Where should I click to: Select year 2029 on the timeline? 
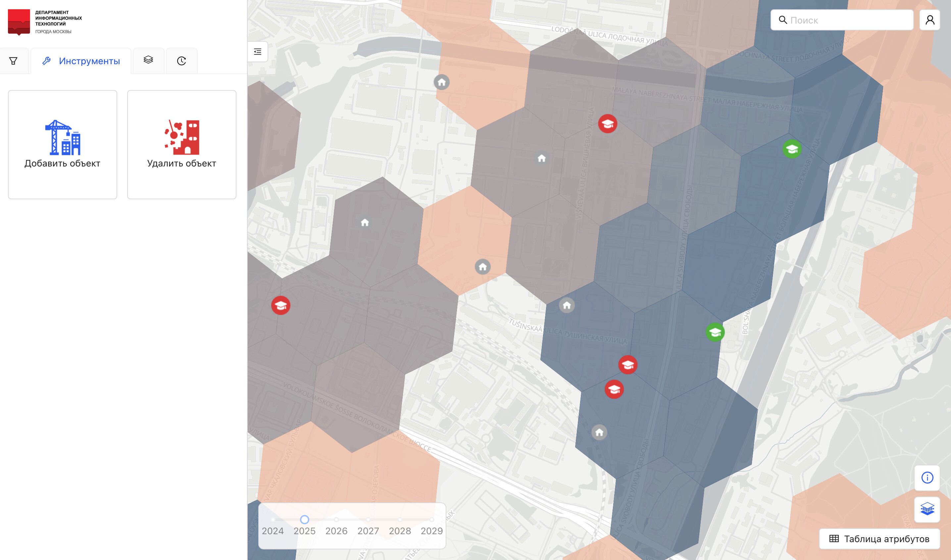[x=431, y=520]
